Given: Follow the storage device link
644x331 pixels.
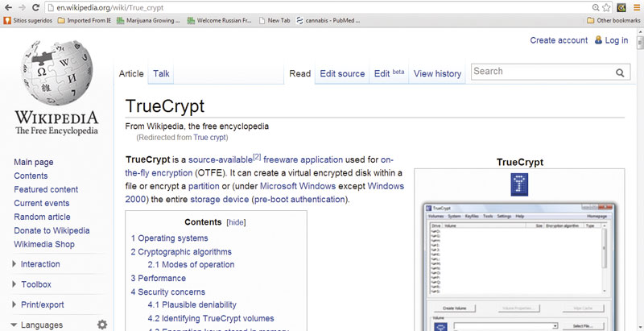Looking at the screenshot, I should [219, 200].
